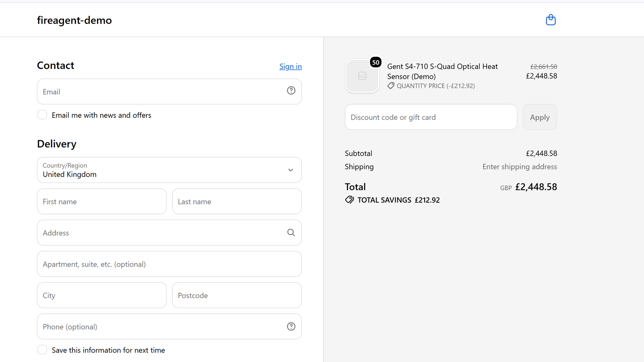The image size is (644, 362).
Task: Go to fireagent-demo store home
Action: (74, 20)
